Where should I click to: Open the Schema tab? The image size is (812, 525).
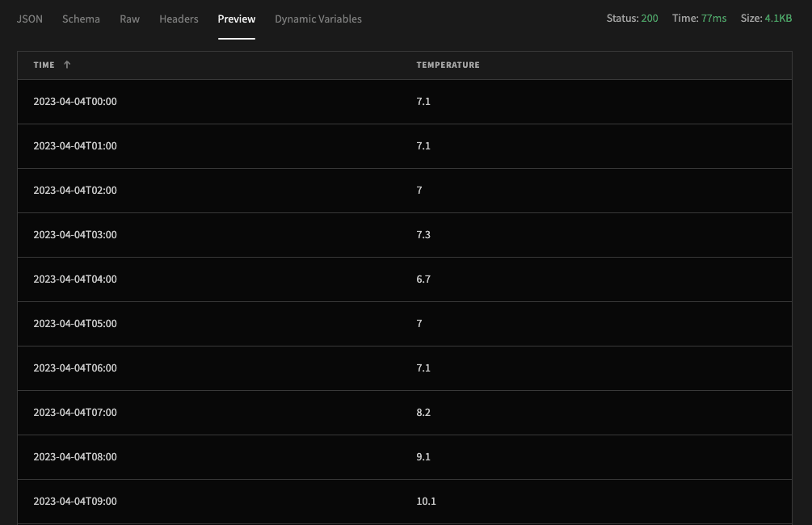(82, 19)
